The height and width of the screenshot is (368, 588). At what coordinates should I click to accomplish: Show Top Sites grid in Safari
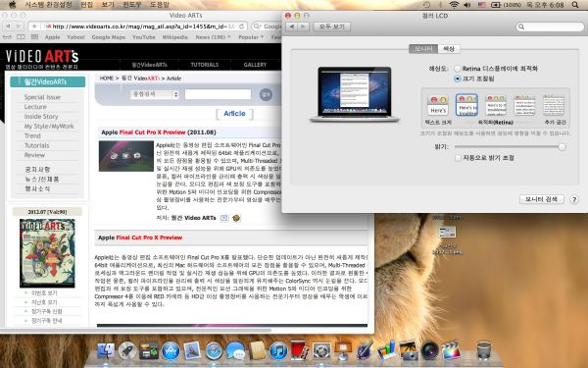[x=34, y=37]
